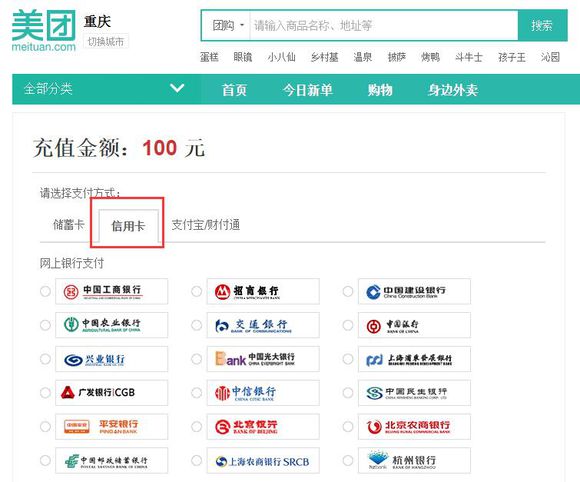This screenshot has height=482, width=580.
Task: Expand the 全部分类 category menu
Action: click(107, 89)
